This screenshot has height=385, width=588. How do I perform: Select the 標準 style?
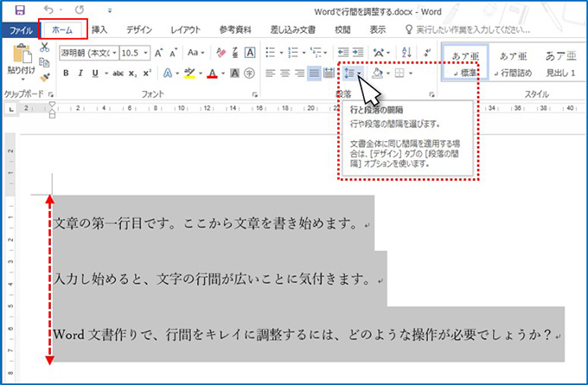(x=465, y=62)
